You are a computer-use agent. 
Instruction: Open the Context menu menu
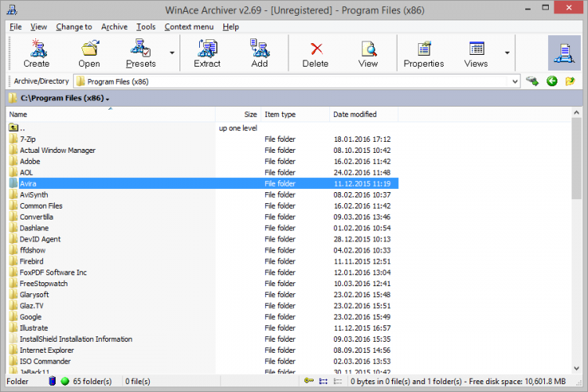click(189, 27)
